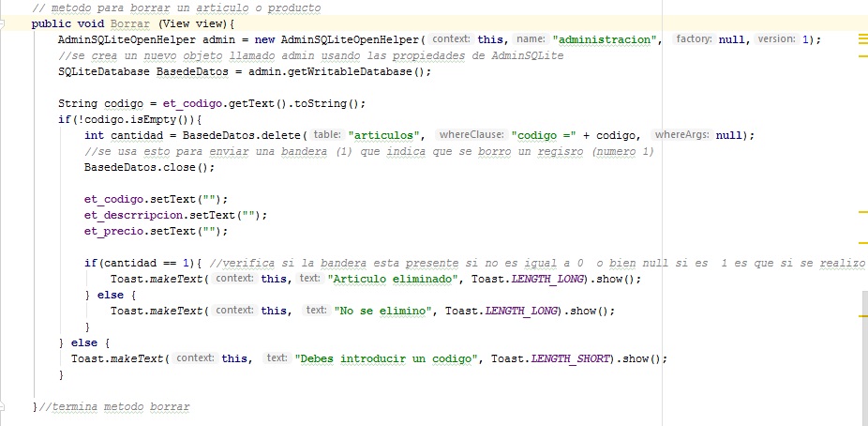This screenshot has height=426, width=868.
Task: Click the "table:" parameter hint in delete call
Action: [326, 134]
